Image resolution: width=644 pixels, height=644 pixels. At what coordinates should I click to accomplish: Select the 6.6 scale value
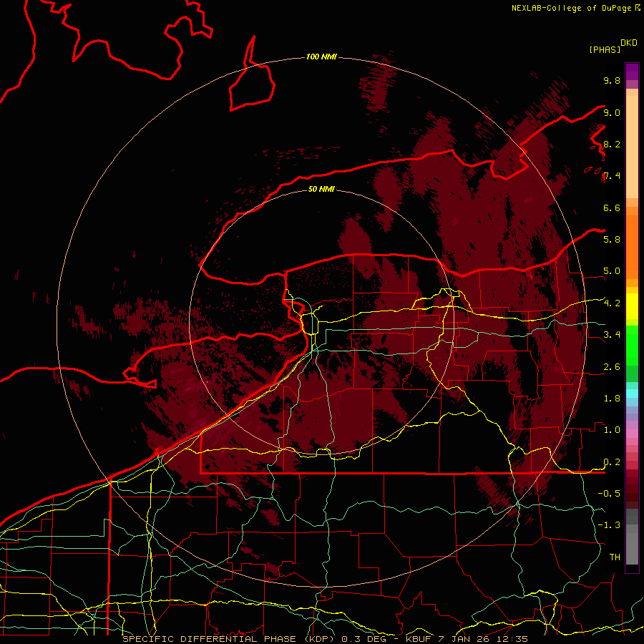point(612,208)
